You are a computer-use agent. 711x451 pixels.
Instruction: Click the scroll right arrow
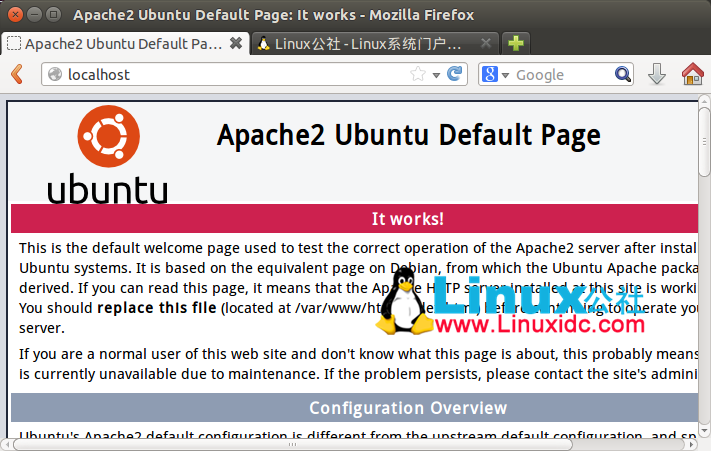[x=692, y=445]
